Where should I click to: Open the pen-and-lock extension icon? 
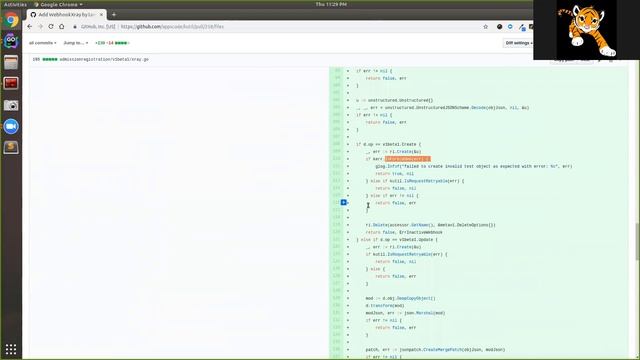pyautogui.click(x=522, y=27)
